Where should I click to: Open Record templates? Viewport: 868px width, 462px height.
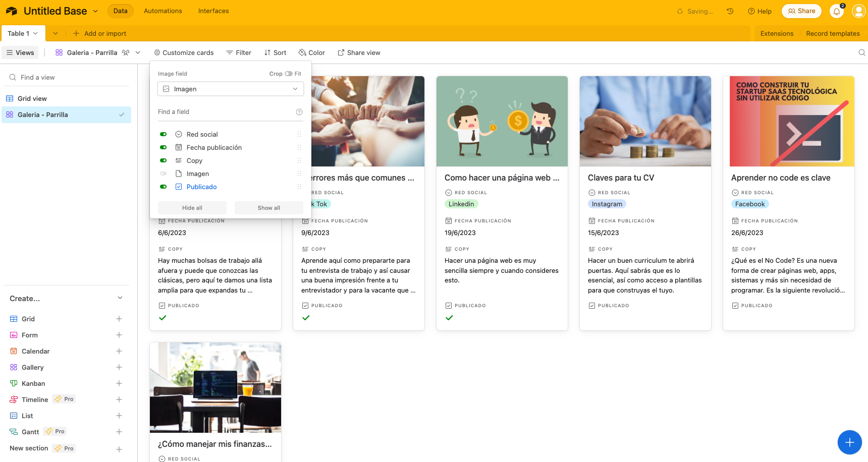[833, 33]
